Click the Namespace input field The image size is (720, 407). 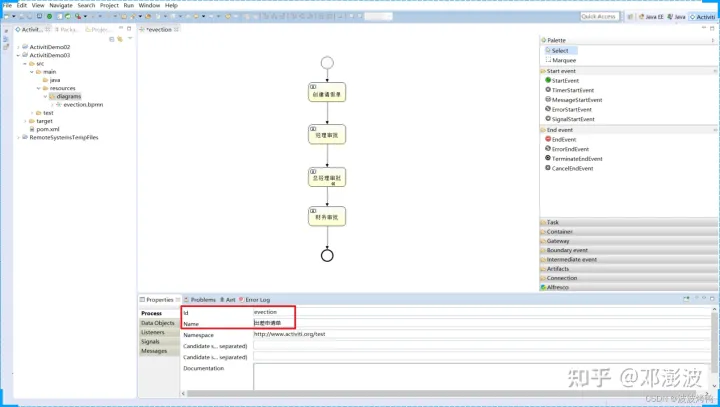pos(481,334)
